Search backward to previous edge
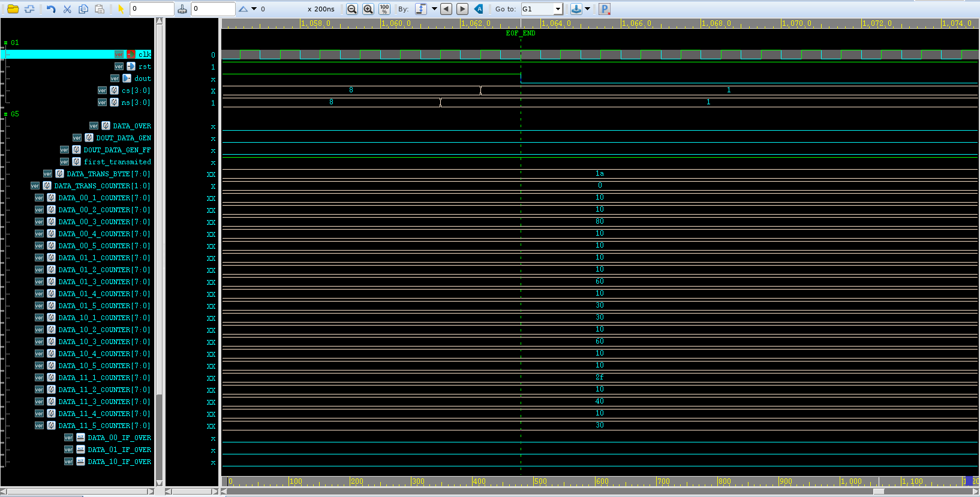Viewport: 980px width, 497px height. click(x=446, y=9)
